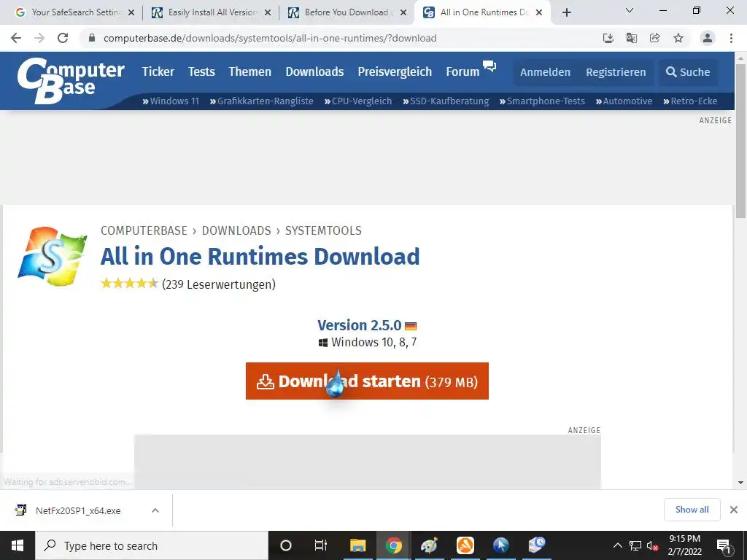Open a new tab with the plus icon
This screenshot has width=747, height=560.
pyautogui.click(x=566, y=12)
